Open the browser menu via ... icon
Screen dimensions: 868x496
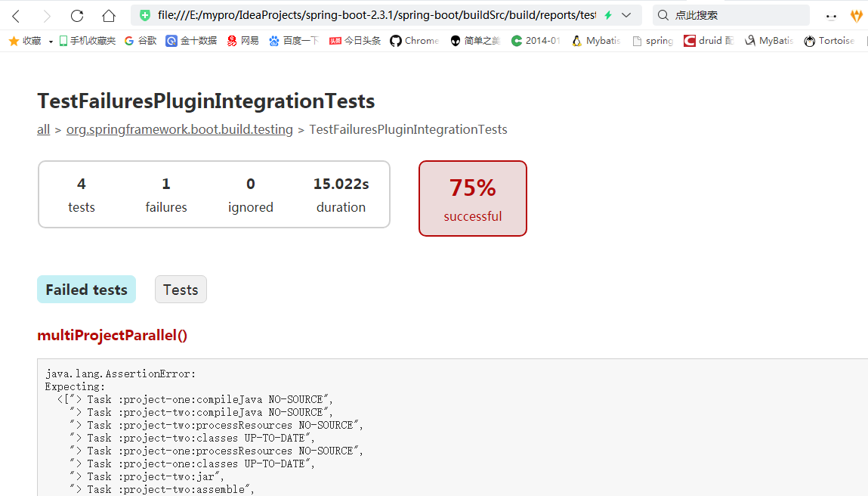[829, 14]
